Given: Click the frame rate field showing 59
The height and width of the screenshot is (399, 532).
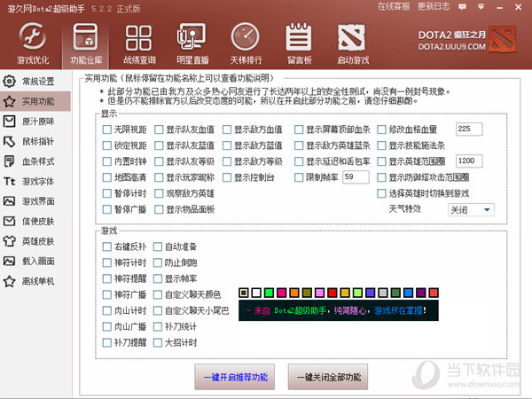Looking at the screenshot, I should click(x=356, y=177).
